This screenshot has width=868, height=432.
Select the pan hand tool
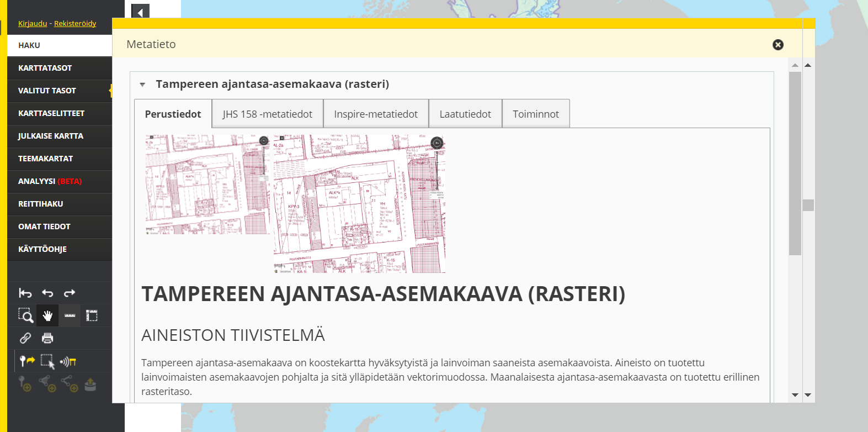tap(47, 315)
